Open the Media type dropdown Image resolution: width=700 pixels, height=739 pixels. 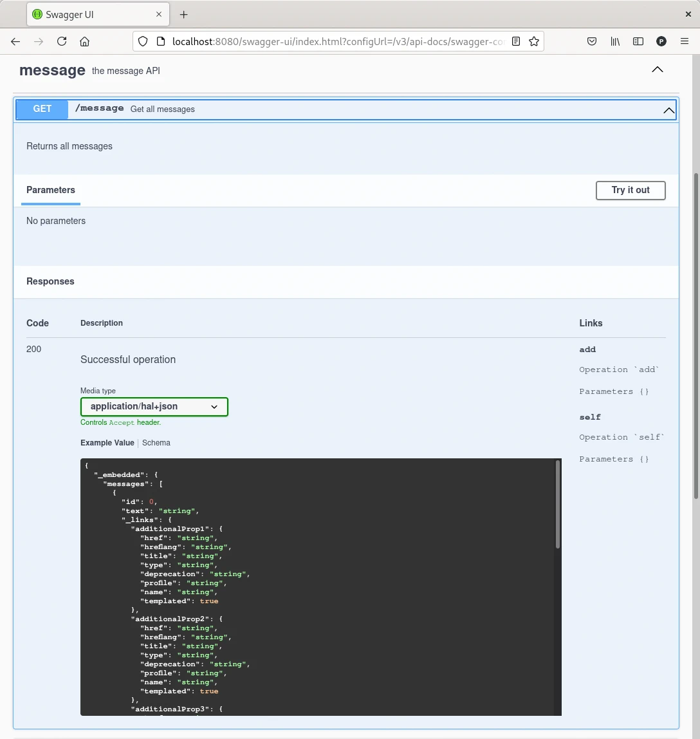pos(154,407)
